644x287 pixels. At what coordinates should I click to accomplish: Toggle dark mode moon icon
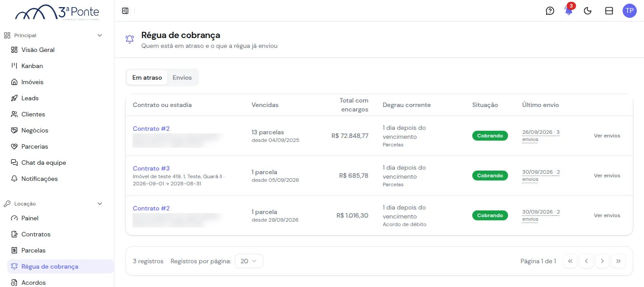[588, 11]
